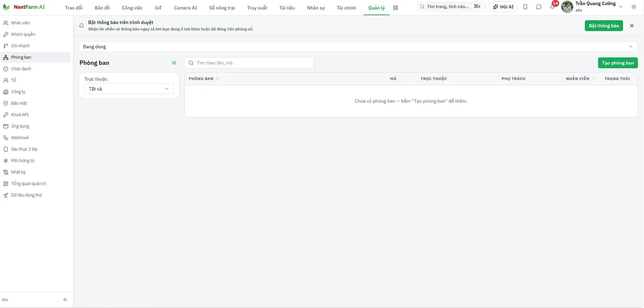This screenshot has height=308, width=644.
Task: Collapse the Phòng ban filter panel
Action: point(174,63)
